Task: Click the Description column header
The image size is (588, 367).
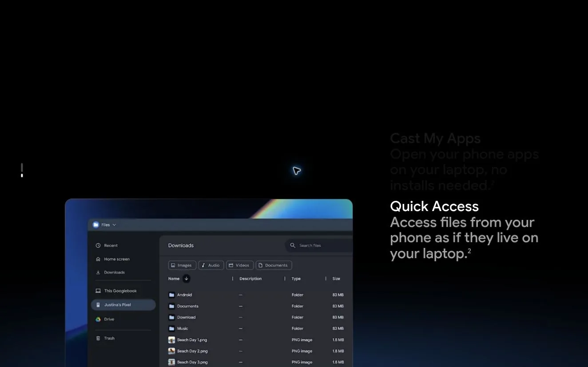Action: point(250,279)
